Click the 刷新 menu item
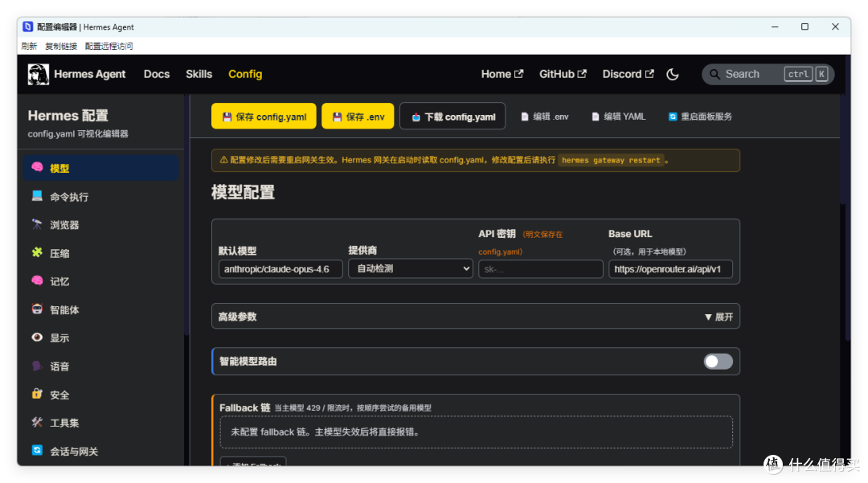The width and height of the screenshot is (868, 483). click(x=29, y=46)
